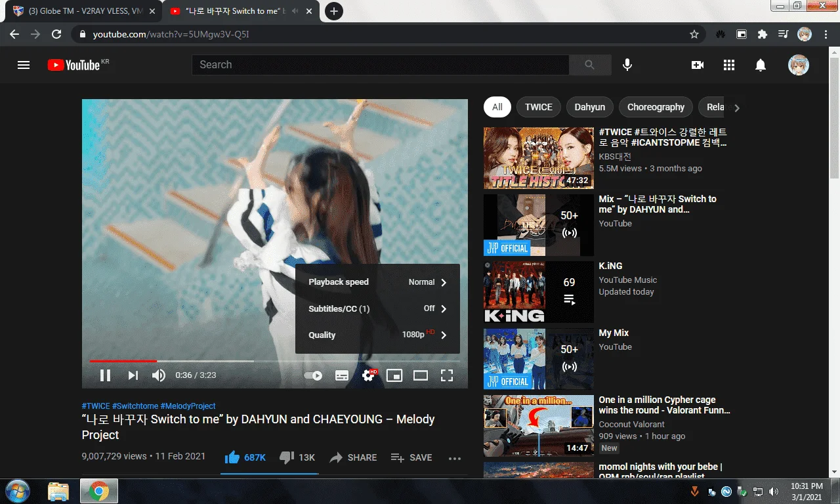Click the #MelodyProject hashtag link

coord(188,406)
